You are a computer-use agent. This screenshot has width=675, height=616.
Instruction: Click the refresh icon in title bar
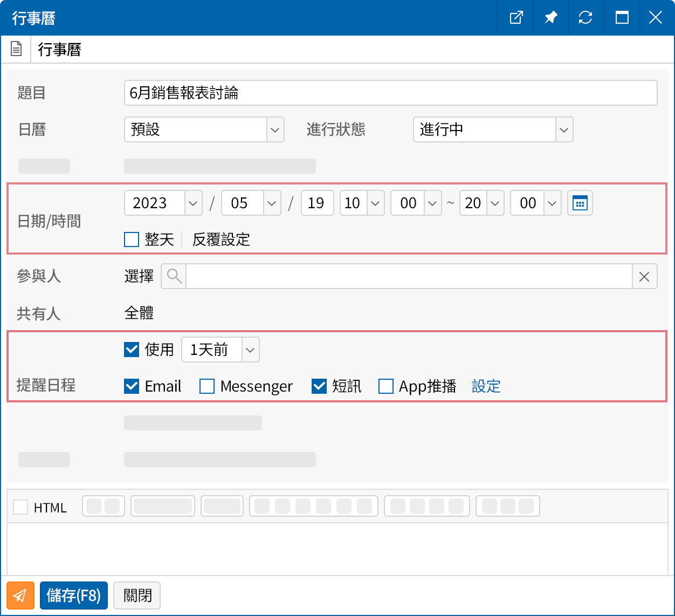(586, 18)
